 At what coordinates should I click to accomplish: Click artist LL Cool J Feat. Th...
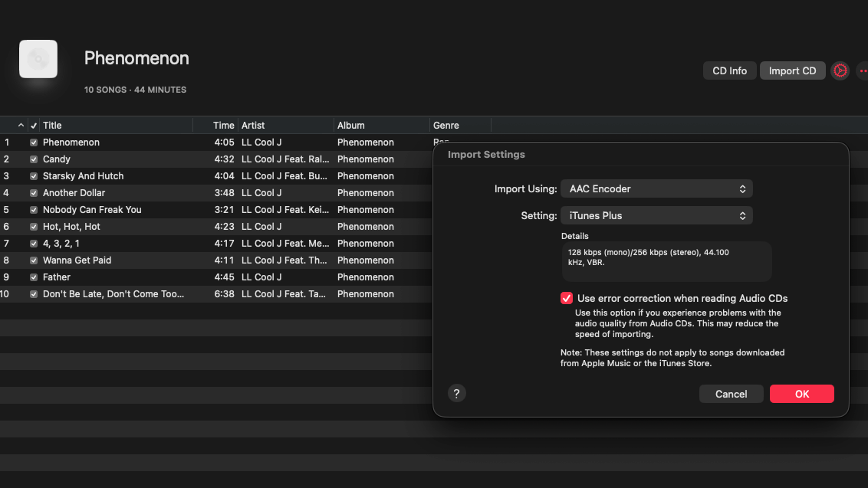point(284,260)
